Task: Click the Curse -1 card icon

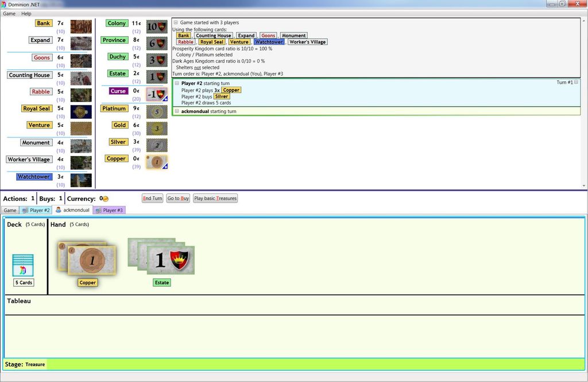Action: pos(157,95)
